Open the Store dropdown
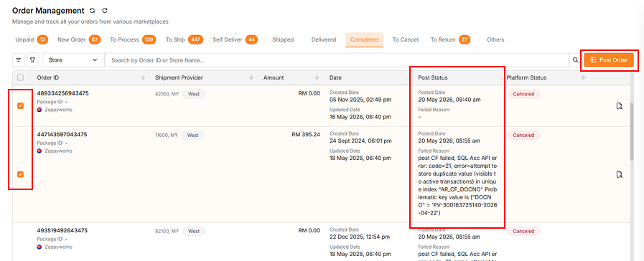Image resolution: width=644 pixels, height=261 pixels. tap(73, 60)
